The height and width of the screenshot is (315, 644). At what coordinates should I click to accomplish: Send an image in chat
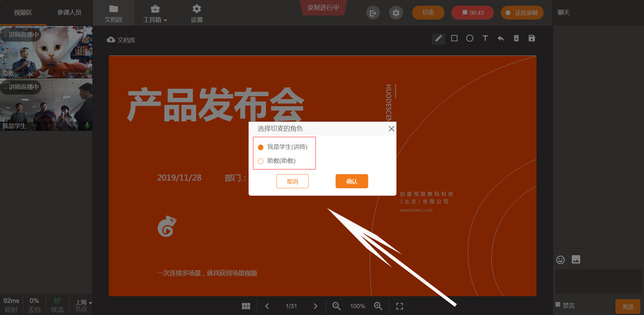click(x=576, y=260)
